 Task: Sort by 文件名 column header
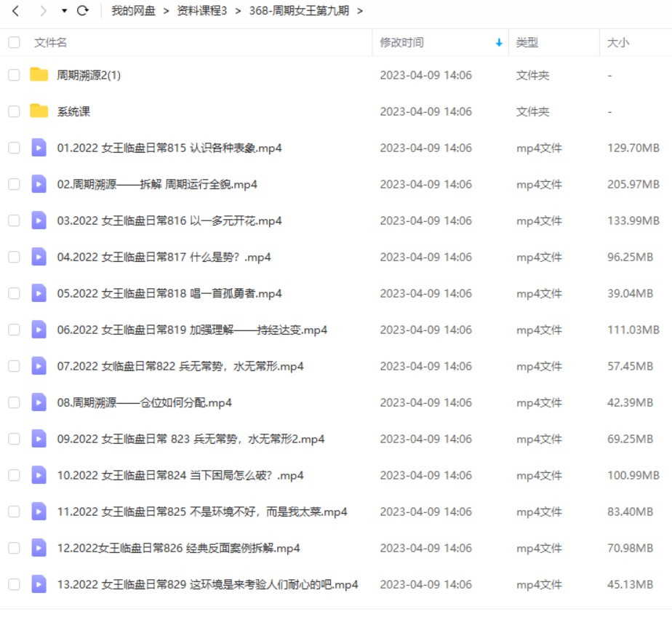(51, 42)
